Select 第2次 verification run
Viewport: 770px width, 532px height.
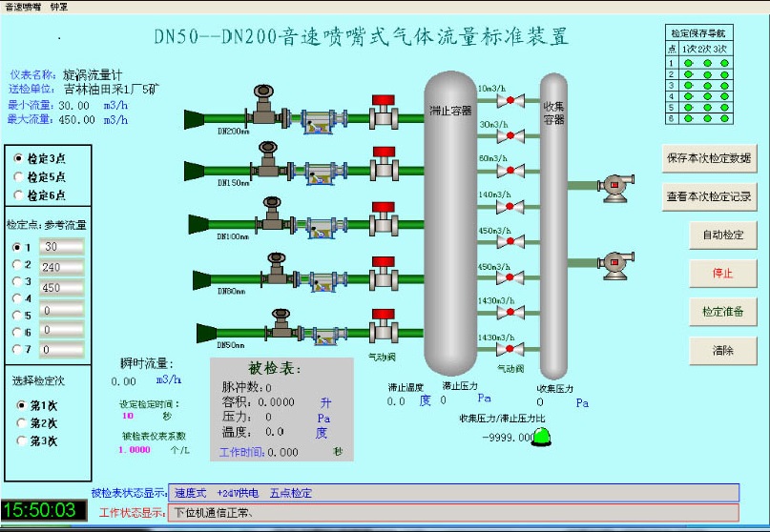(23, 422)
